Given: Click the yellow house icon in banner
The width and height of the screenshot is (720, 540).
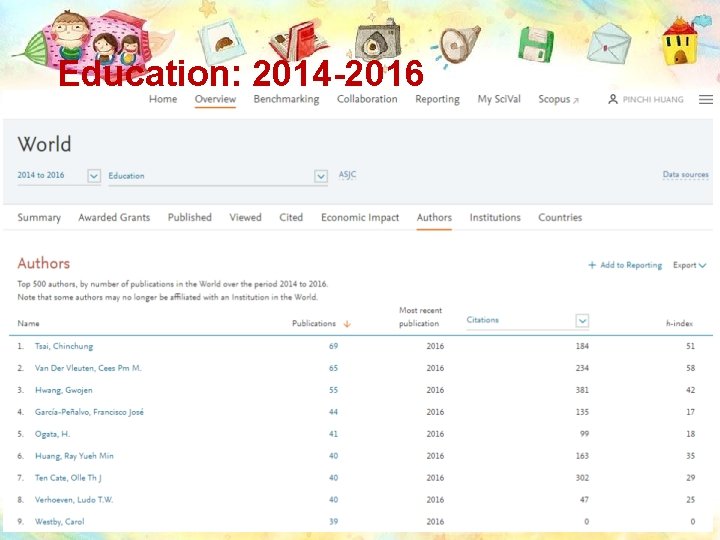Looking at the screenshot, I should (681, 40).
